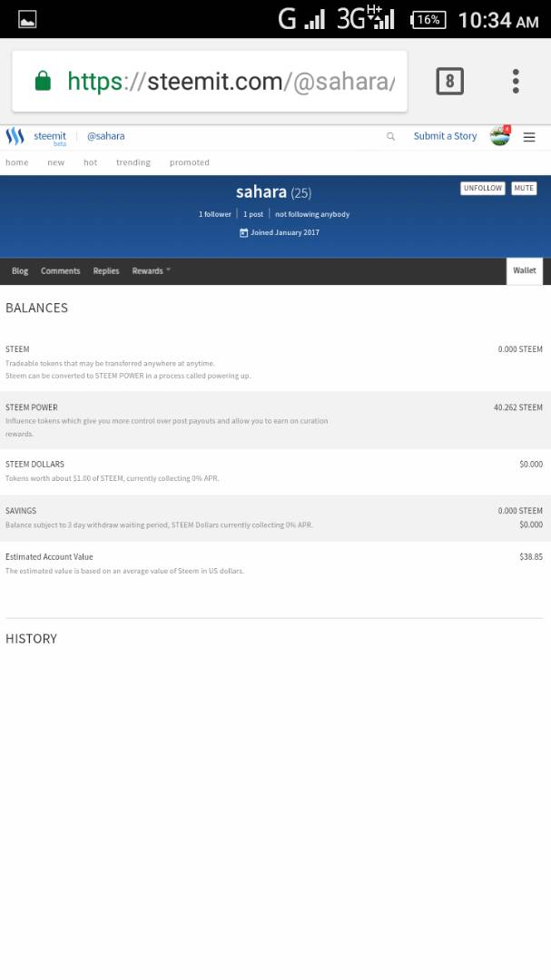Click the Joined January 2017 text
This screenshot has height=980, width=551.
pyautogui.click(x=284, y=232)
